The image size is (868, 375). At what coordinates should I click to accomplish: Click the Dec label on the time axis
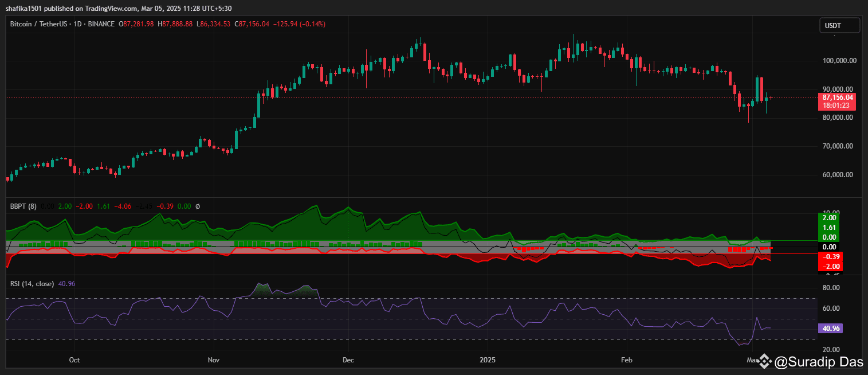point(348,361)
